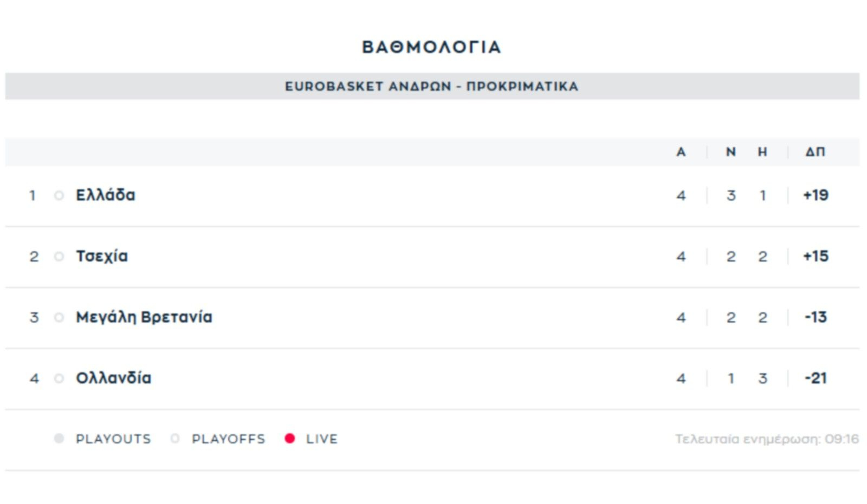Select the EUROBASKET ΑΝΔΡΩΝ - ΠΡΟΚΡΙΜΑΤΙΚΑ header bar
Viewport: 867px width, 504px height.
point(432,87)
